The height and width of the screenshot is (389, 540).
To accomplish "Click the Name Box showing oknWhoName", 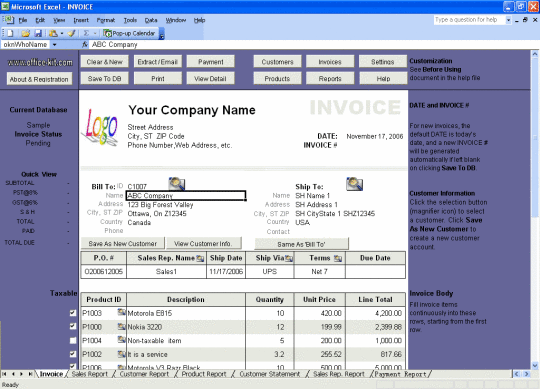I will point(25,45).
